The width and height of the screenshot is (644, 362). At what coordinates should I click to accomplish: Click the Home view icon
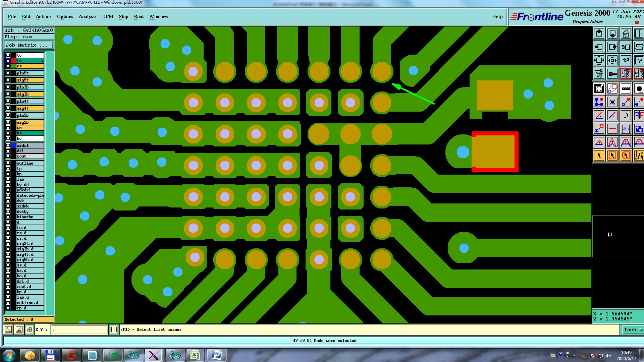[626, 34]
